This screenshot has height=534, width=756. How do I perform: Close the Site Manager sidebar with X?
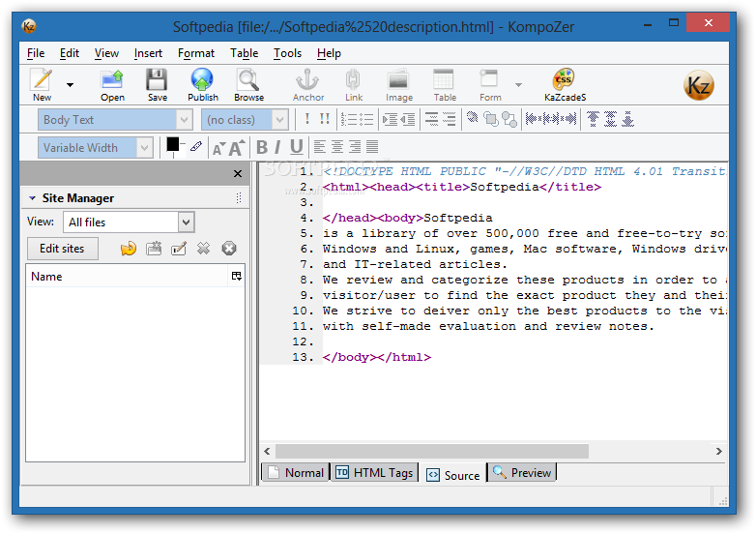[238, 174]
